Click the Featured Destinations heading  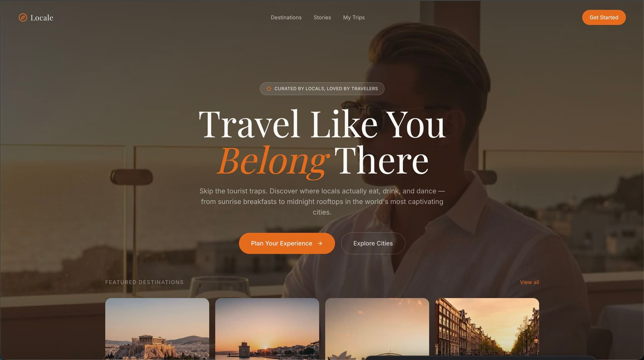pyautogui.click(x=145, y=282)
